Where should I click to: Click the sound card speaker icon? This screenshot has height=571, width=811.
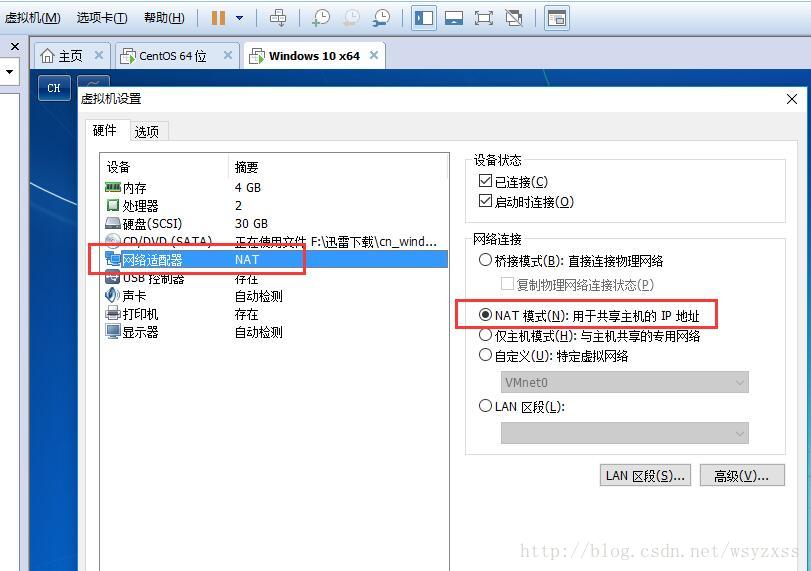pos(112,295)
